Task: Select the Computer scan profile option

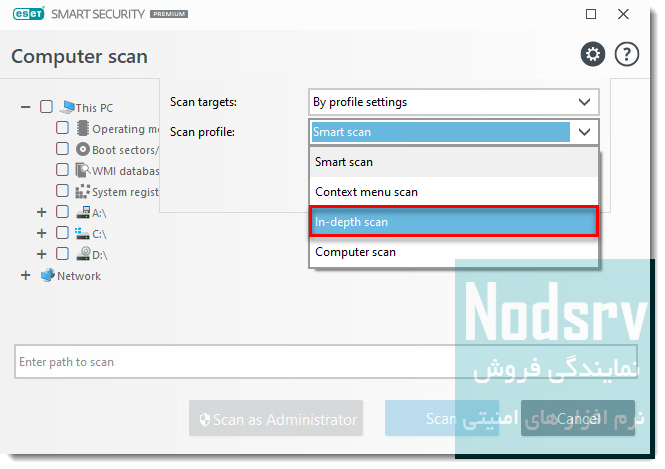Action: click(x=454, y=252)
